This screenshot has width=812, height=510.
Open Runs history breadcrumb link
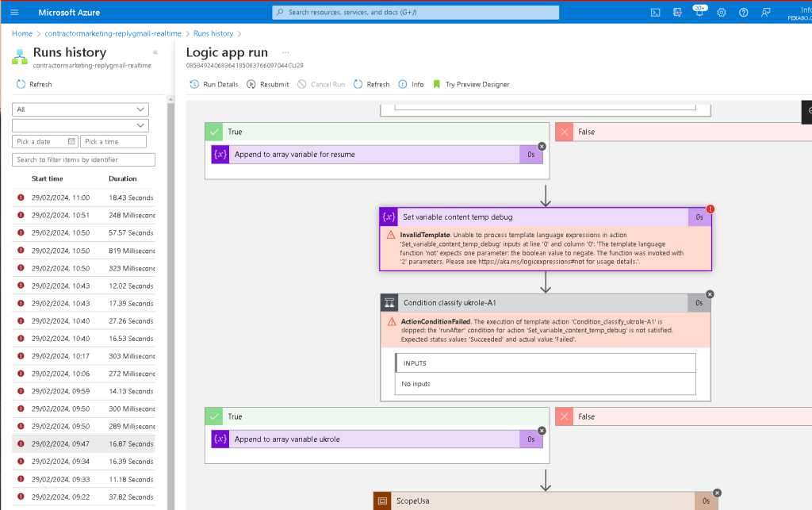point(213,33)
